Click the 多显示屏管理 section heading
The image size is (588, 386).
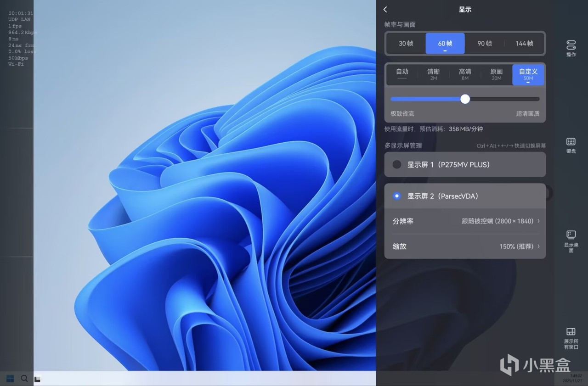tap(403, 145)
